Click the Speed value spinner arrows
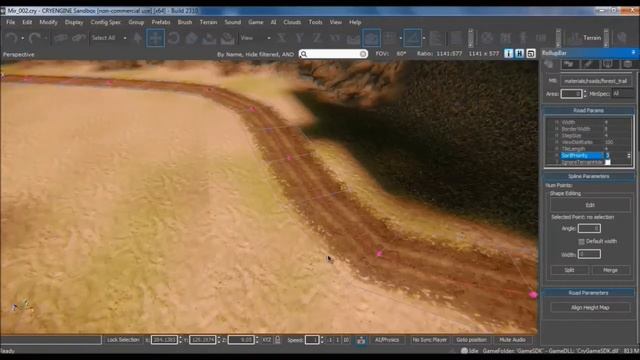640x360 pixels. (322, 340)
